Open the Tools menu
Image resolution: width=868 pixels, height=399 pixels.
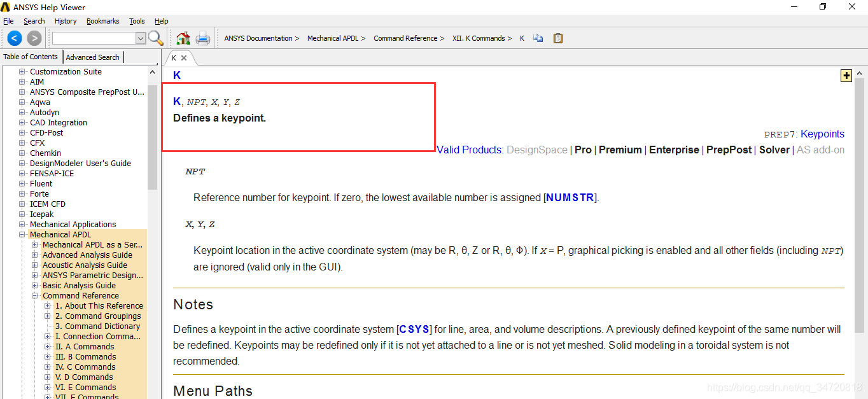tap(137, 21)
